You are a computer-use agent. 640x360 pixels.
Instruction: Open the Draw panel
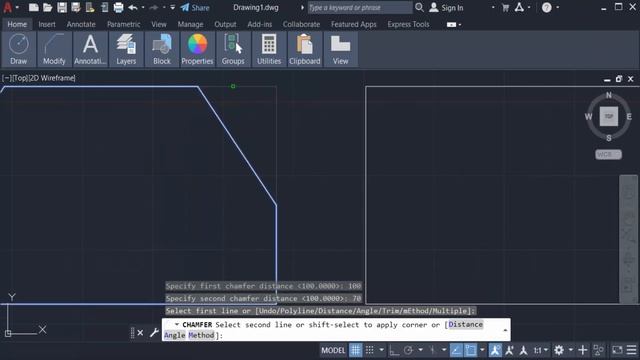(x=18, y=49)
